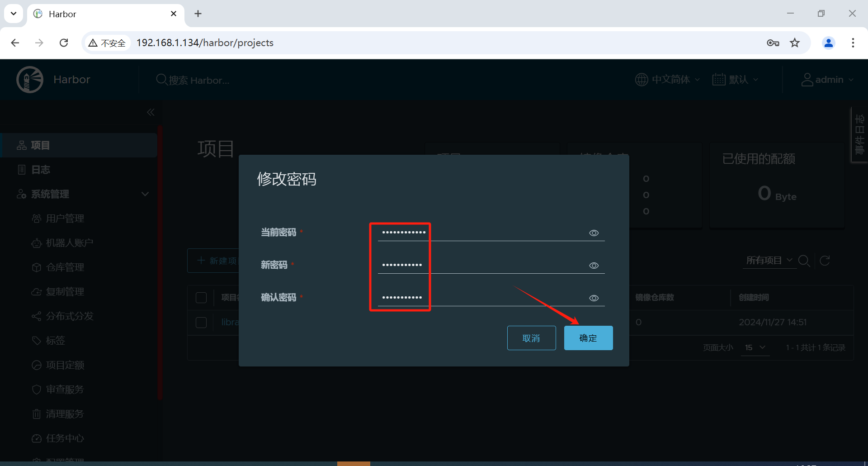Open the Chrome profile avatar
868x466 pixels.
[x=829, y=43]
